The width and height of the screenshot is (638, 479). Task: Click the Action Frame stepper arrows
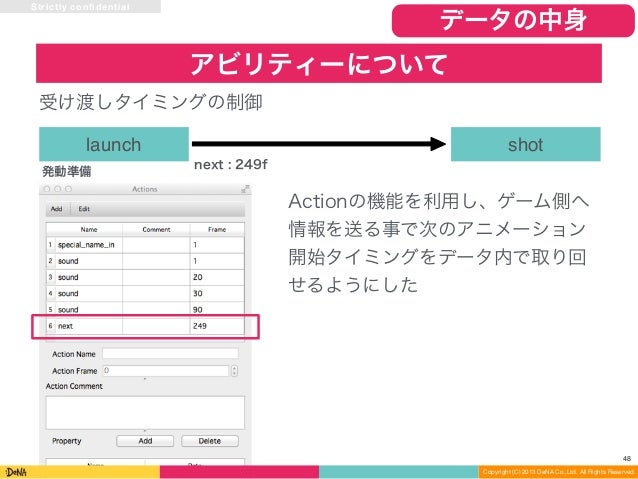click(234, 371)
